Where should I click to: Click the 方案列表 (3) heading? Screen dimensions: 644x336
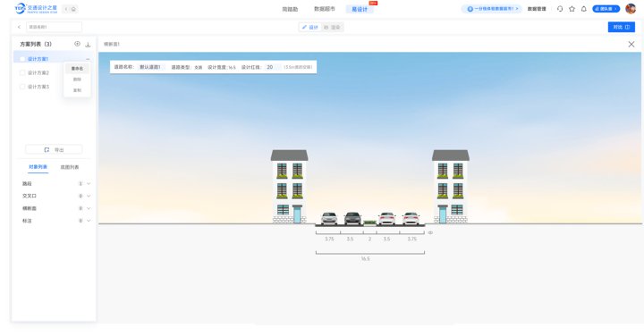click(36, 44)
